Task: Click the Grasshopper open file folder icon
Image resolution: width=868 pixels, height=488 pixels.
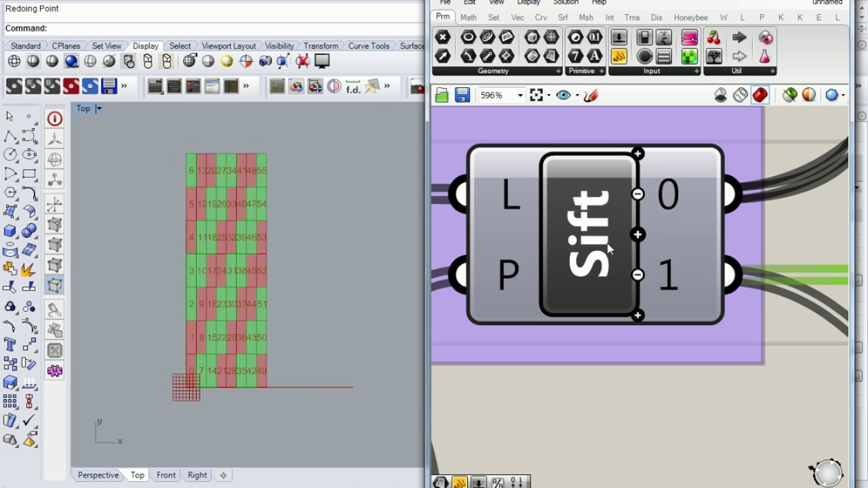Action: 442,96
